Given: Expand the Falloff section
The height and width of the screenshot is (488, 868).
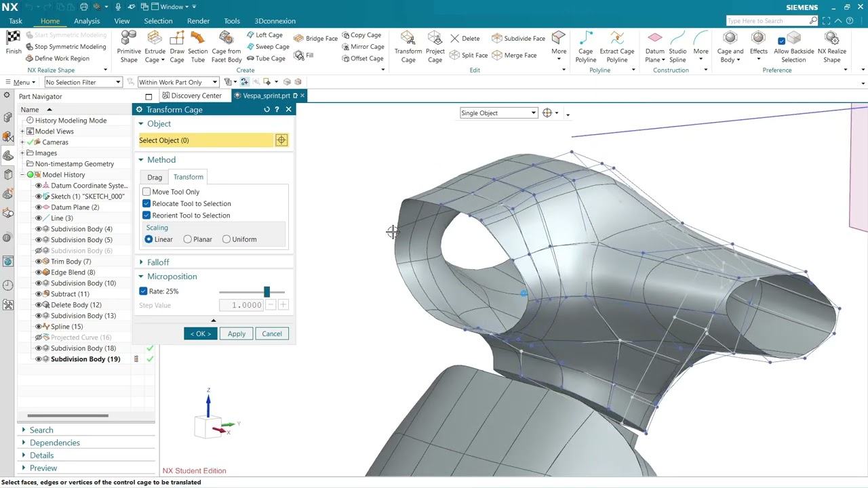Looking at the screenshot, I should click(x=141, y=262).
